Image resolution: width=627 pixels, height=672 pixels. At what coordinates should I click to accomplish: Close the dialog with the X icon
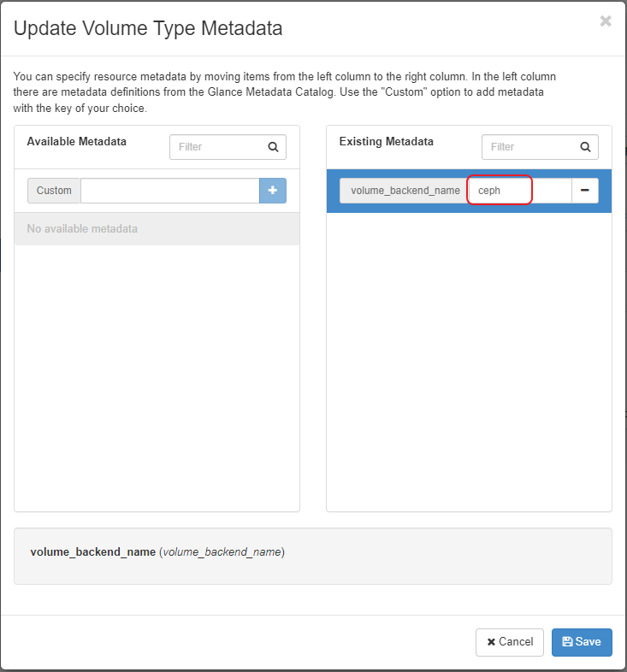606,21
